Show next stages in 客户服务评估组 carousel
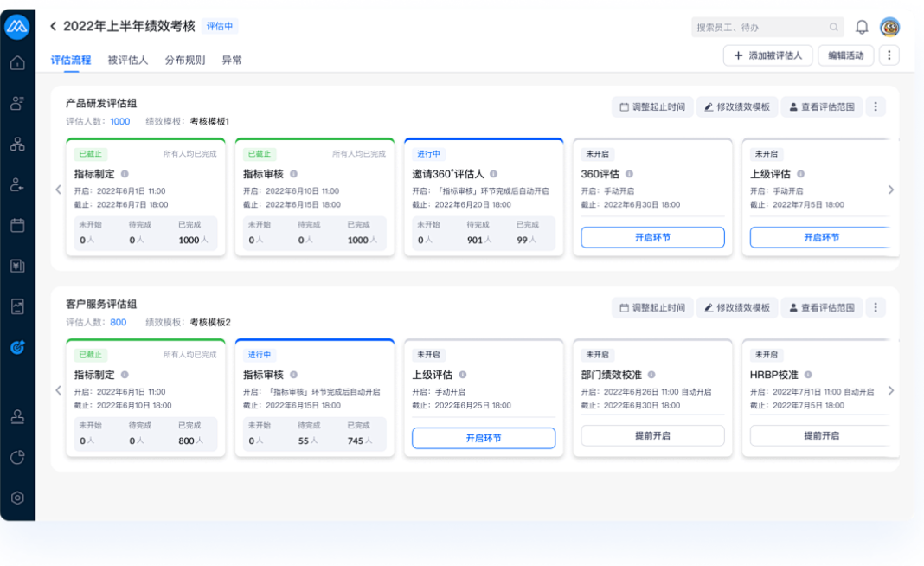924x566 pixels. pos(891,390)
